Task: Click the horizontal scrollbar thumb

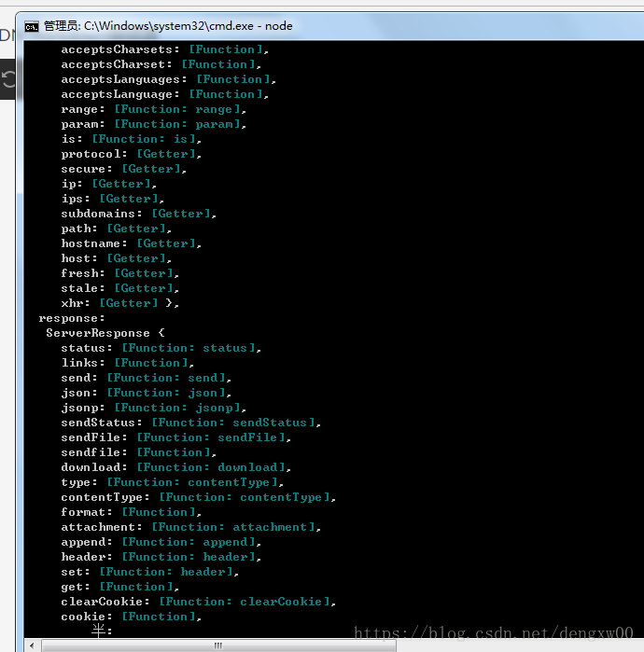Action: [x=218, y=645]
